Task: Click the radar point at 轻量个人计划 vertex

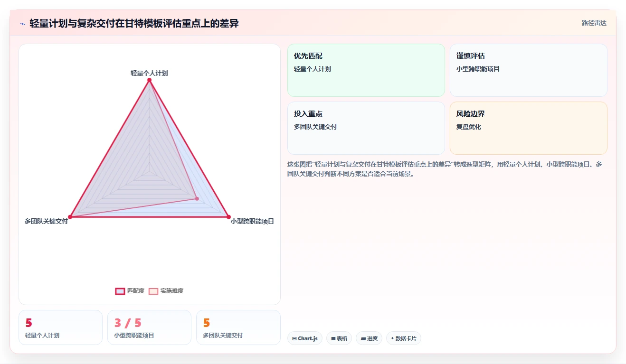Action: pyautogui.click(x=149, y=80)
